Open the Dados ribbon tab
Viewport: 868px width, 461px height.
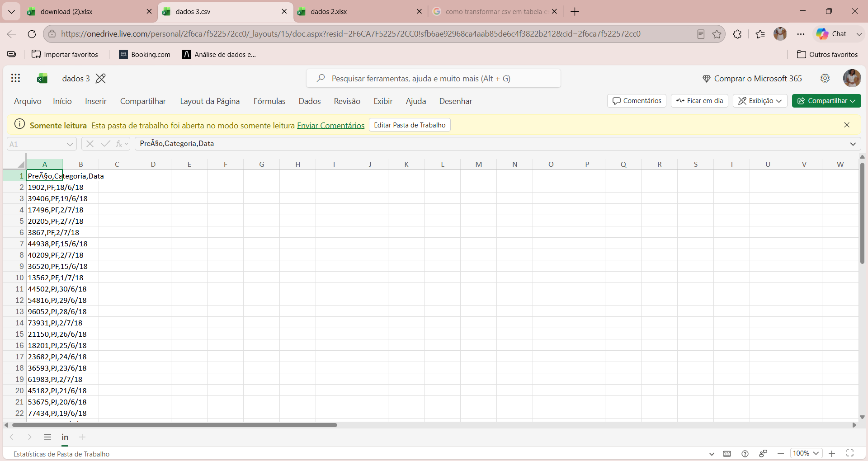[310, 101]
